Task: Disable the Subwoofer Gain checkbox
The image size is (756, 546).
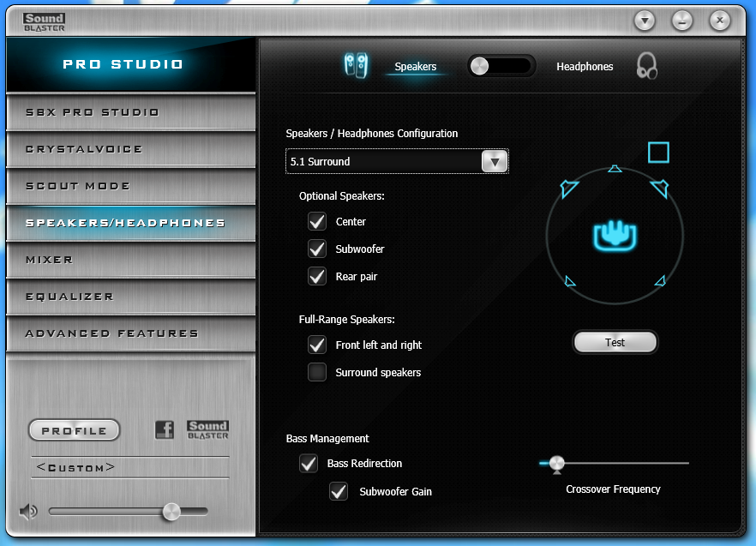Action: pyautogui.click(x=339, y=491)
